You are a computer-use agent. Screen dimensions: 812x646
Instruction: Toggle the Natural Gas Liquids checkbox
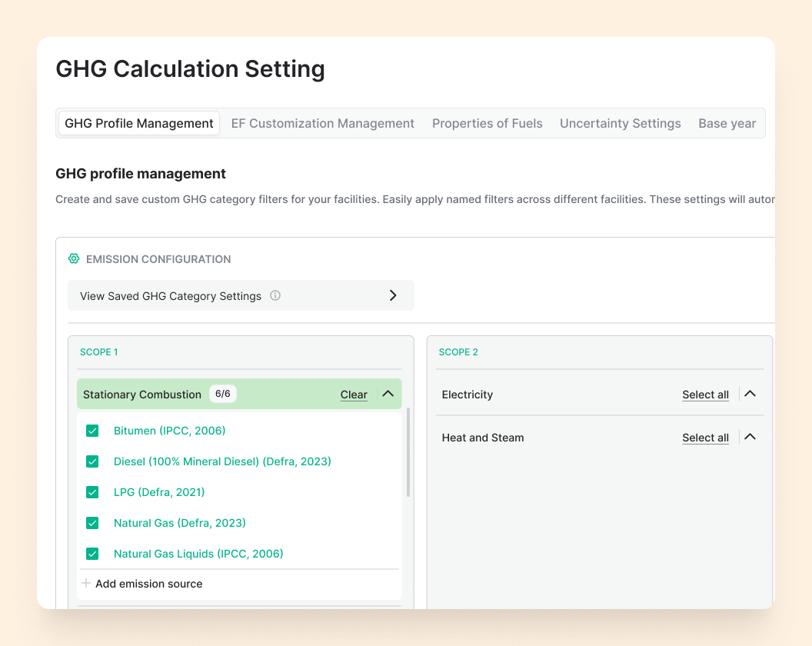pyautogui.click(x=92, y=554)
